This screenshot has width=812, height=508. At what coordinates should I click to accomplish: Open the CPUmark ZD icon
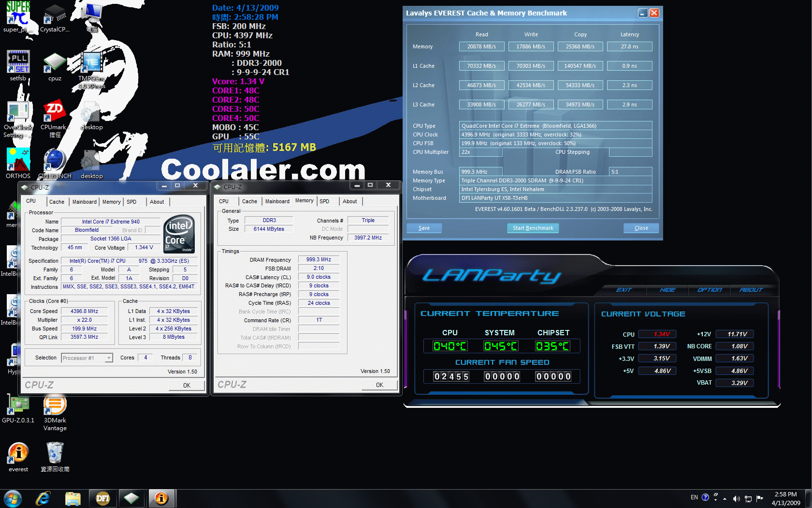pyautogui.click(x=55, y=119)
